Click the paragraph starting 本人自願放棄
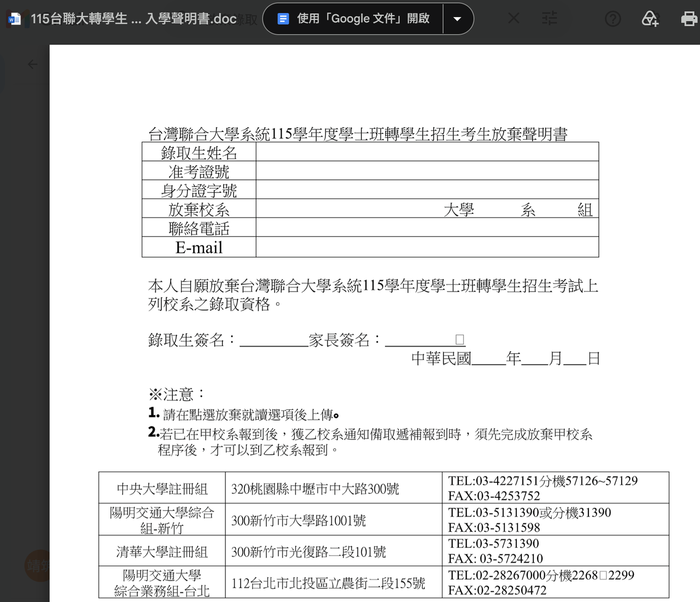 374,295
